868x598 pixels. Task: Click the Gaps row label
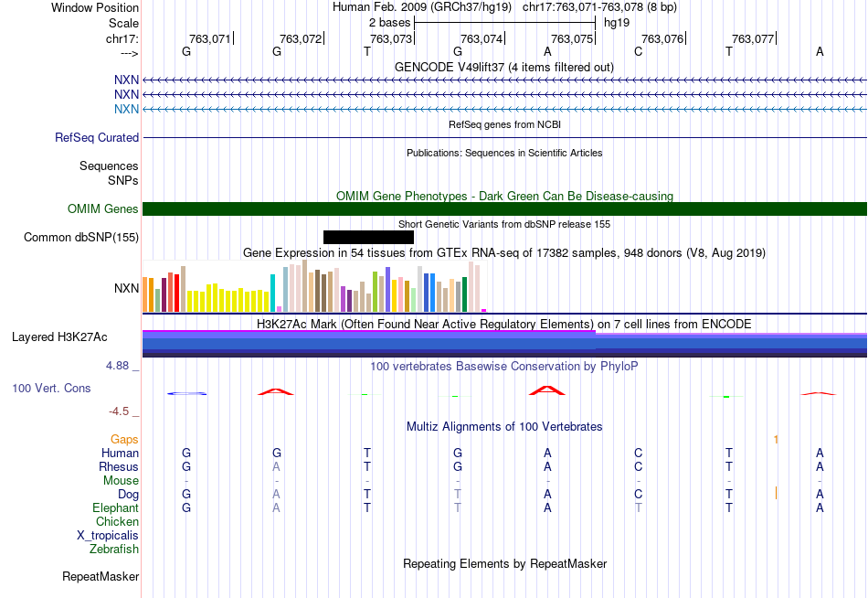[x=124, y=440]
